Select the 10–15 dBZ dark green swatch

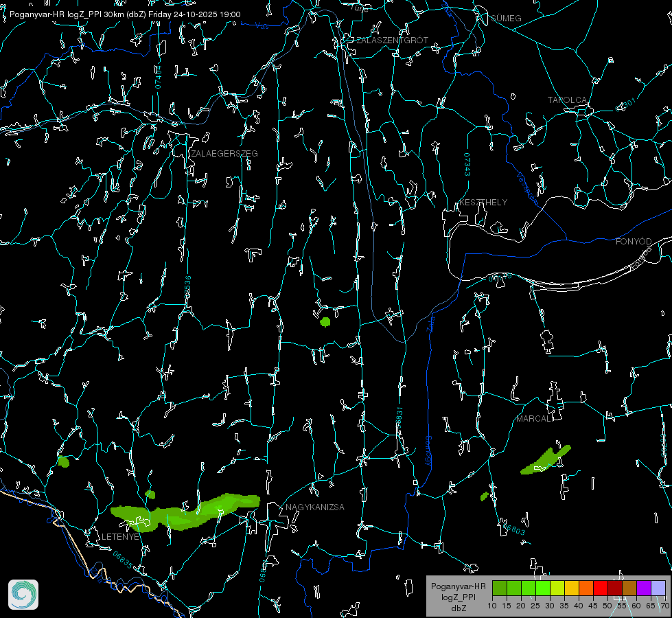point(500,588)
